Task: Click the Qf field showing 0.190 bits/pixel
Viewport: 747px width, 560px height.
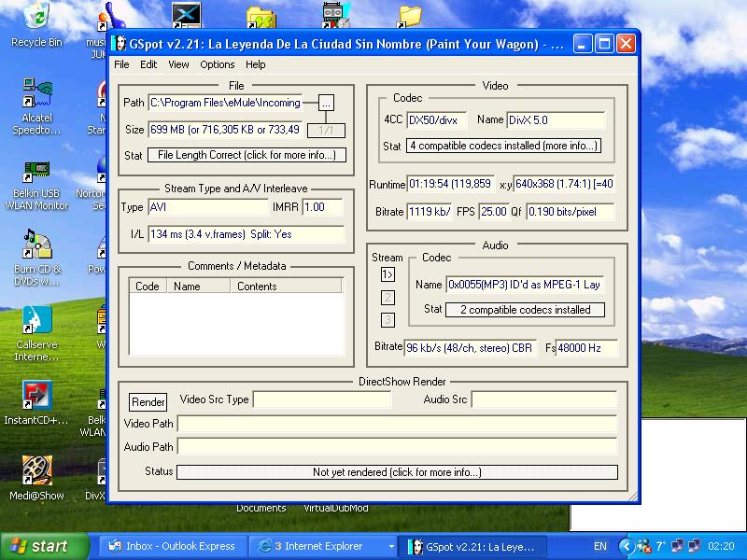Action: click(x=571, y=212)
